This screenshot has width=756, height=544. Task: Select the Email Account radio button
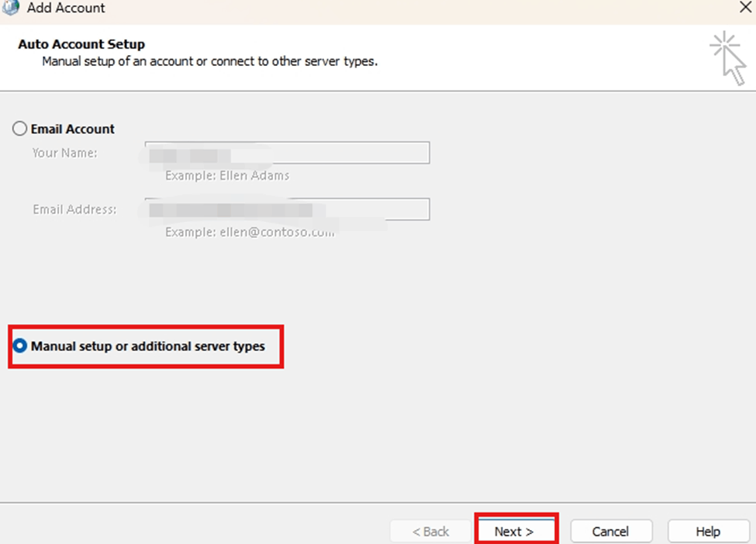coord(19,129)
